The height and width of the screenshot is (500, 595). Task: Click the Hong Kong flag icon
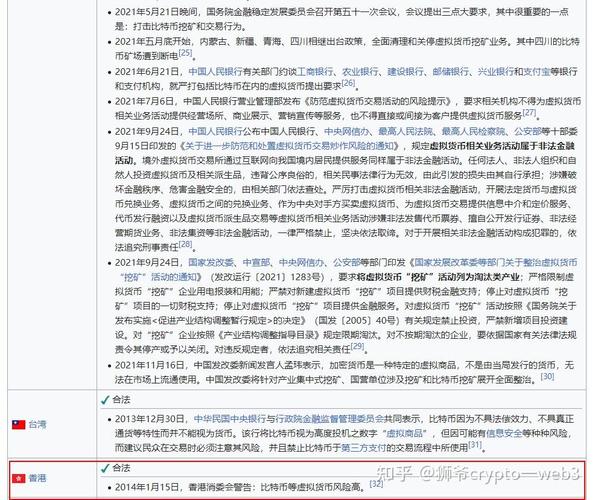pyautogui.click(x=18, y=478)
